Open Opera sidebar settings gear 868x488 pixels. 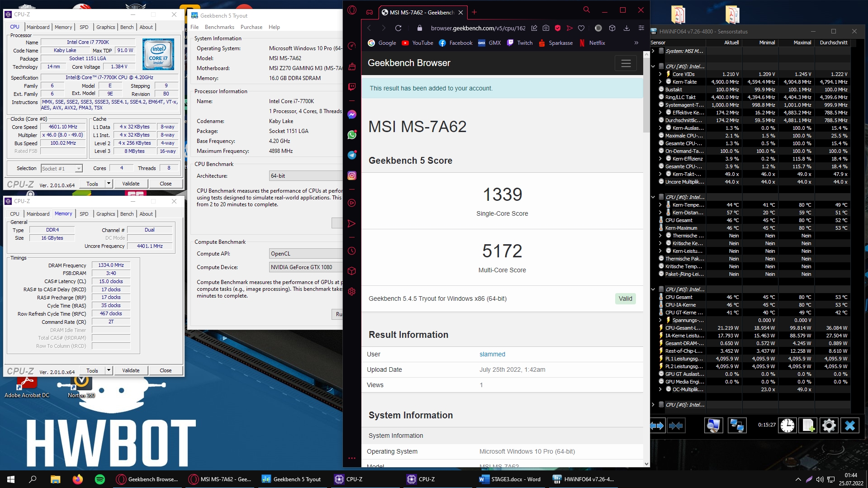click(352, 291)
